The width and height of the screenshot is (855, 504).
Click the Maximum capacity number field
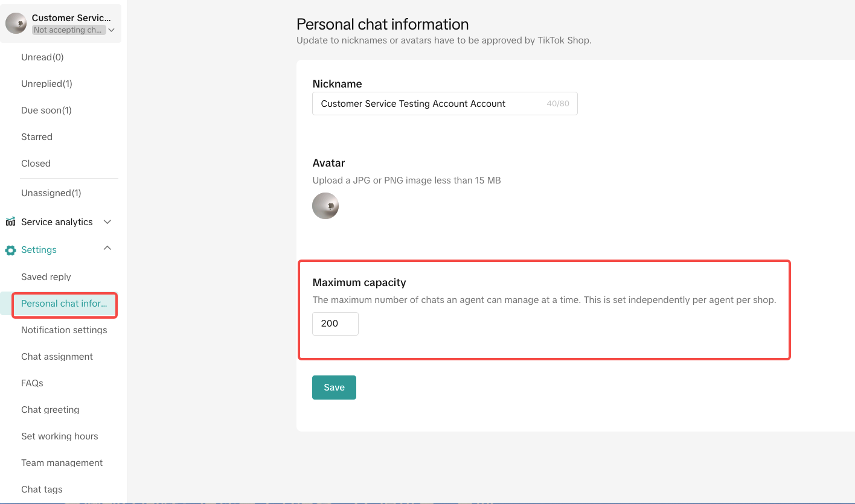pos(335,324)
